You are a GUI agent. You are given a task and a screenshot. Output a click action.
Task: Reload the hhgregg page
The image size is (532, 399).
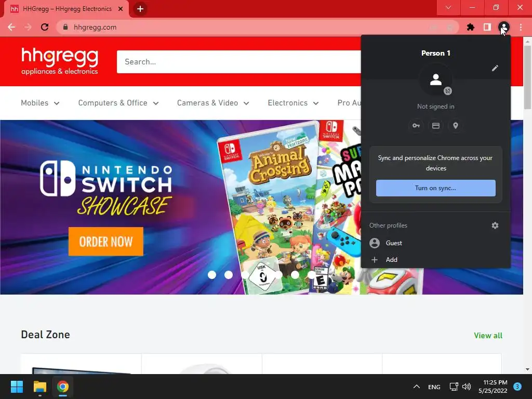pyautogui.click(x=45, y=27)
